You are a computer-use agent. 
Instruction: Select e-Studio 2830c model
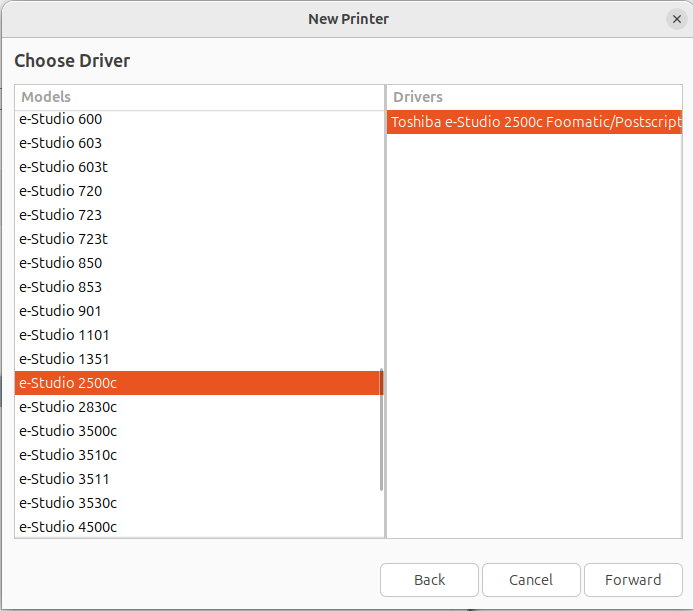68,407
